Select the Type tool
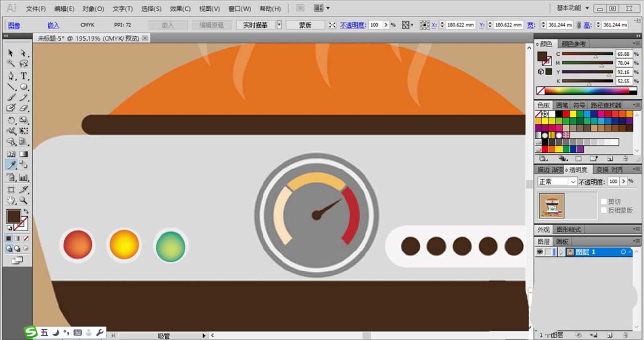 [x=24, y=76]
